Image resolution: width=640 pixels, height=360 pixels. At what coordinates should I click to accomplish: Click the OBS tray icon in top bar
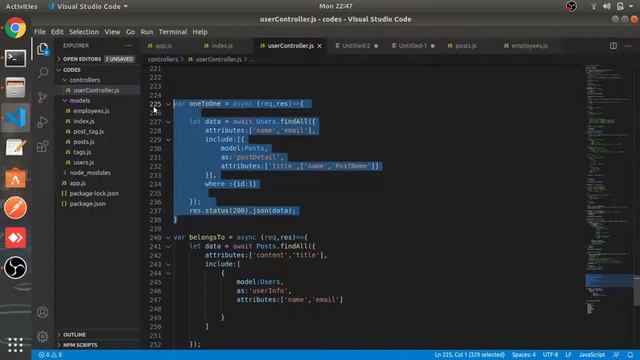tap(571, 6)
